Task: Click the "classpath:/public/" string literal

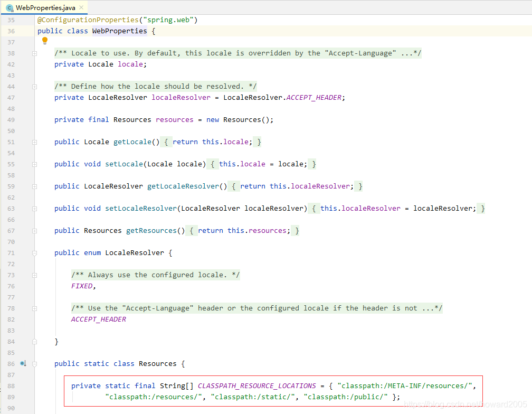Action: (346, 397)
